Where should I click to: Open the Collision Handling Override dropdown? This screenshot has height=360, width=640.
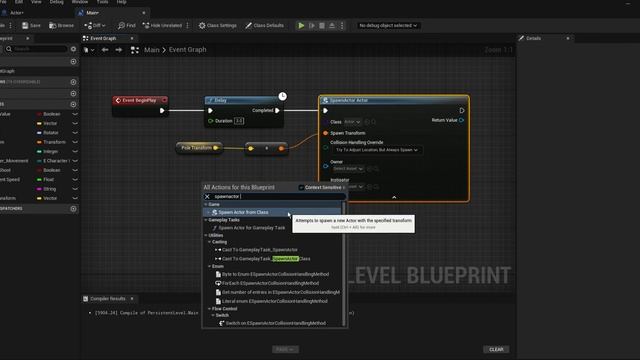(x=376, y=150)
